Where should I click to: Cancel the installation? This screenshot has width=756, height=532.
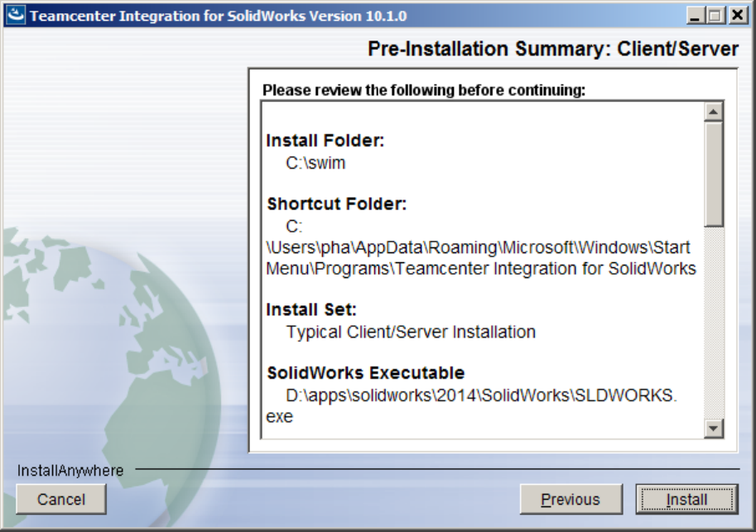point(61,499)
